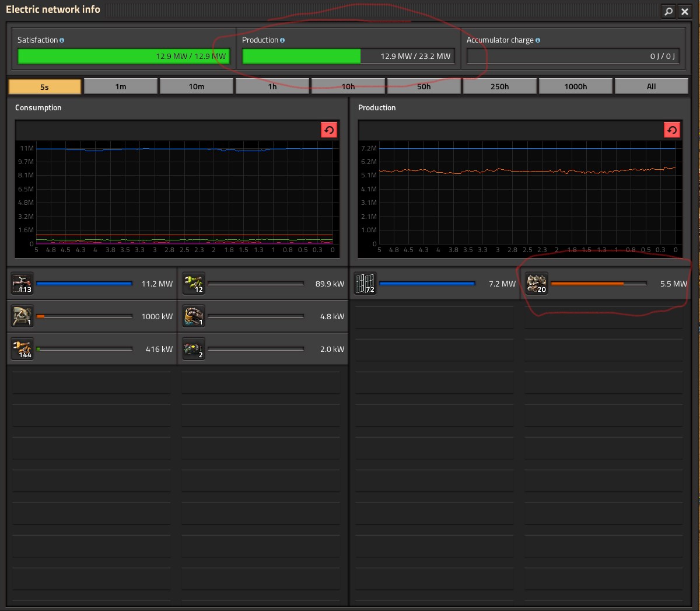This screenshot has height=611, width=700.
Task: Click the search magnifier icon in title bar
Action: 668,11
